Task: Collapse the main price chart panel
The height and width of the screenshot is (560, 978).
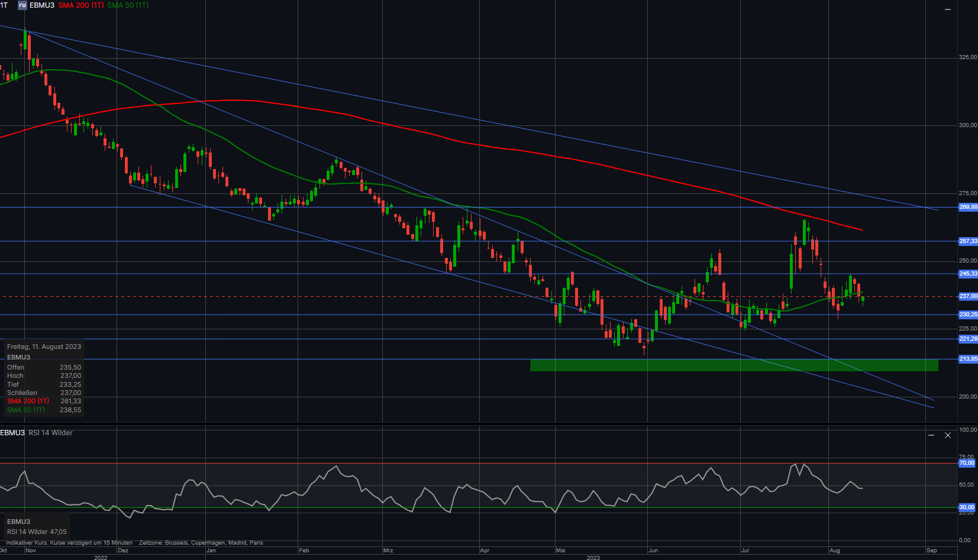Action: [947, 9]
